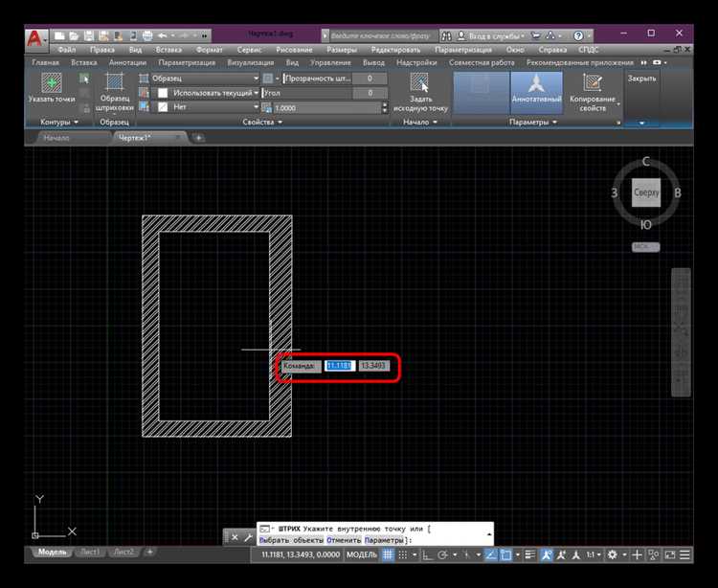Click the 'Сверху' face on the ViewCube

pos(646,192)
